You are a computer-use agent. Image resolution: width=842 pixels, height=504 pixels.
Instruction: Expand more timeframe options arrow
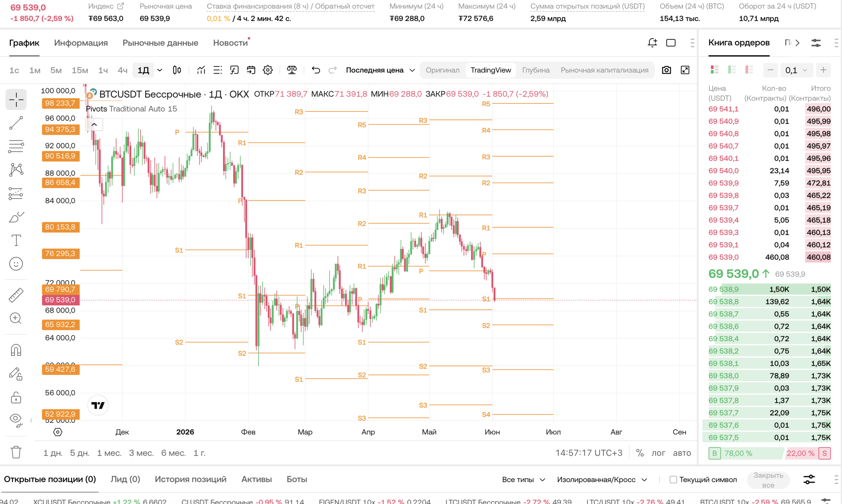pos(160,70)
